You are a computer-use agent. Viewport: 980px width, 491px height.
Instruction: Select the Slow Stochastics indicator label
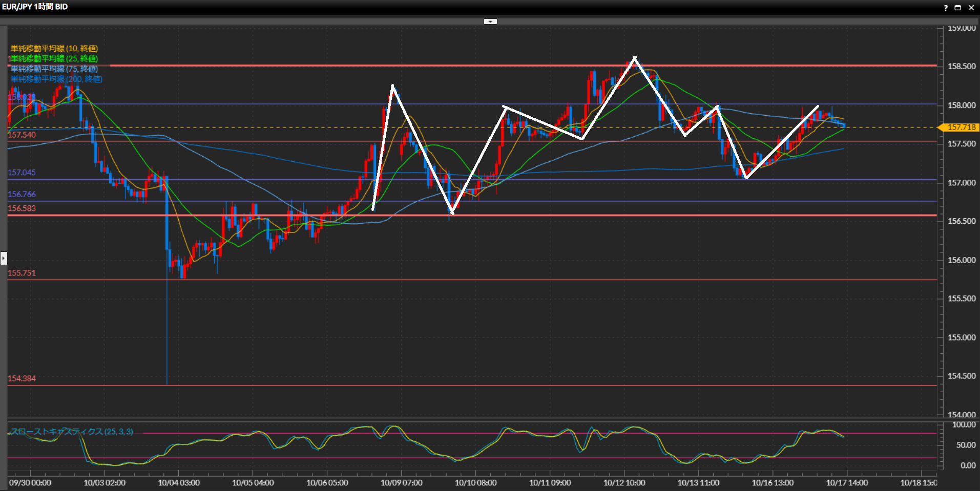pos(72,432)
